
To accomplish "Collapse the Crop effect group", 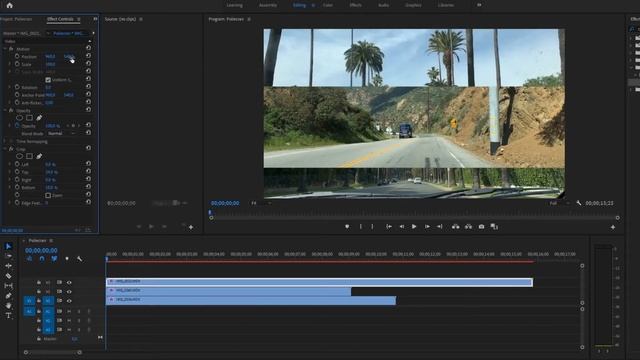I will [5, 149].
